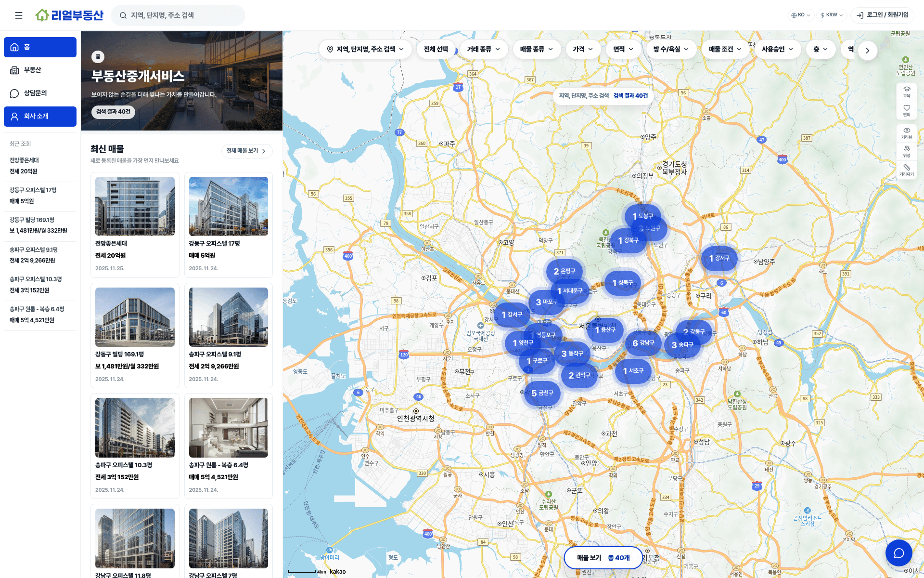Open 송파구 원룸 - 복층 6.4평 in 최근 조회
The height and width of the screenshot is (578, 924).
click(40, 315)
